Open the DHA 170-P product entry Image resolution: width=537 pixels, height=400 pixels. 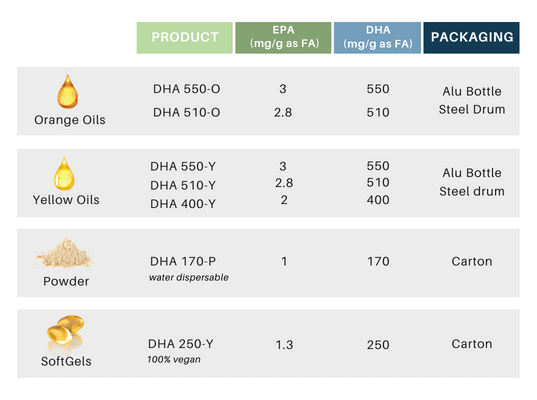[x=183, y=261]
